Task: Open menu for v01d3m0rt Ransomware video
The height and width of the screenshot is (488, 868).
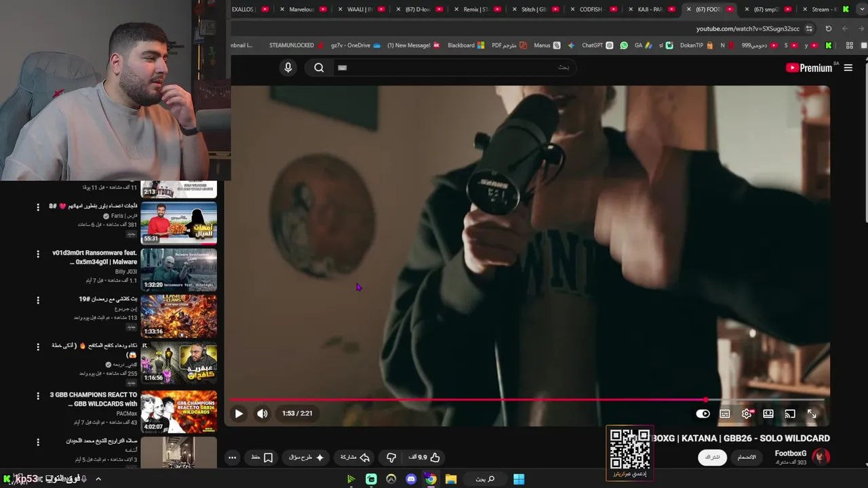Action: [38, 253]
